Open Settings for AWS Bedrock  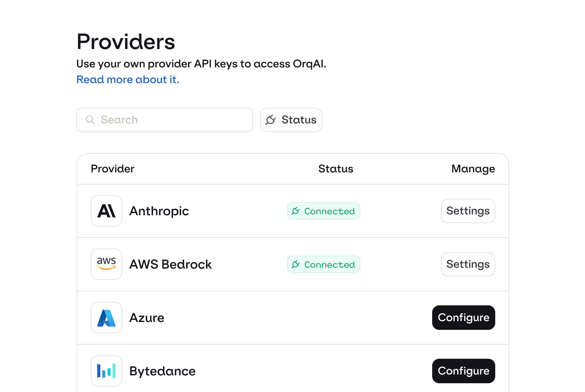pos(468,264)
